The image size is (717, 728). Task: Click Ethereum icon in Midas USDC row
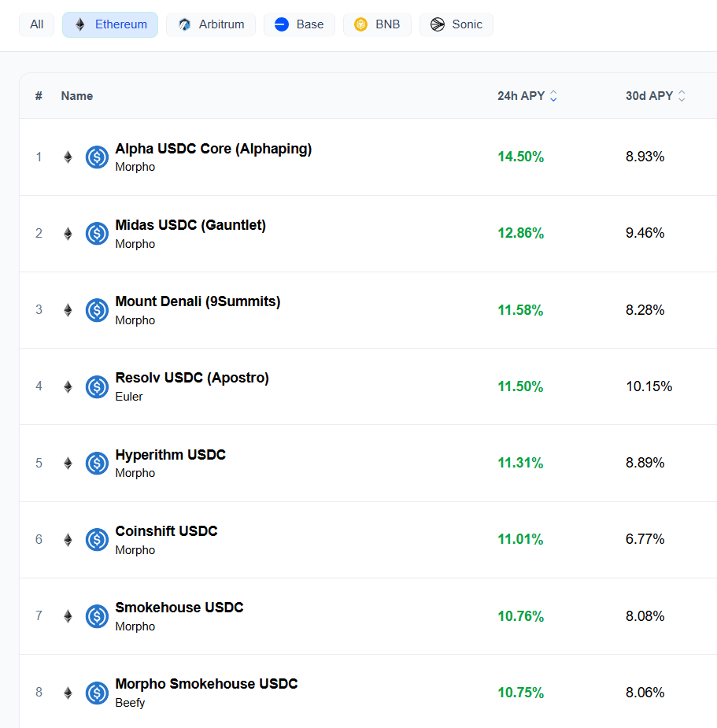point(68,233)
